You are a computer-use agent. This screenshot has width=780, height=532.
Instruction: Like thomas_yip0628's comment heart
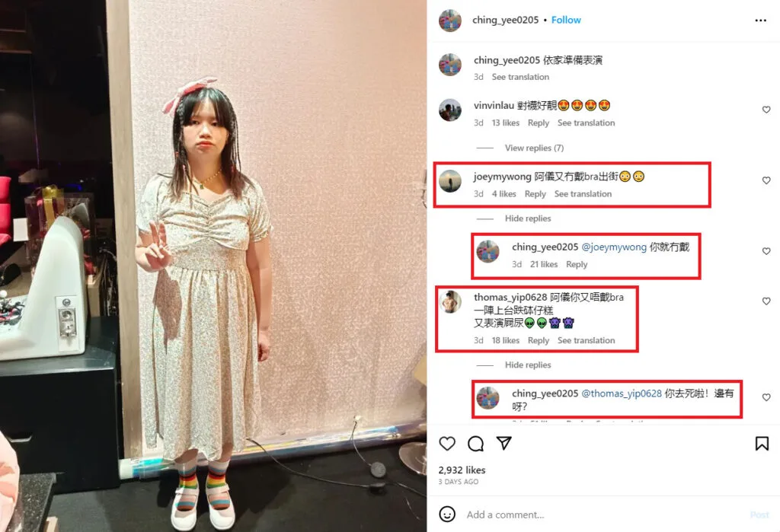[766, 301]
